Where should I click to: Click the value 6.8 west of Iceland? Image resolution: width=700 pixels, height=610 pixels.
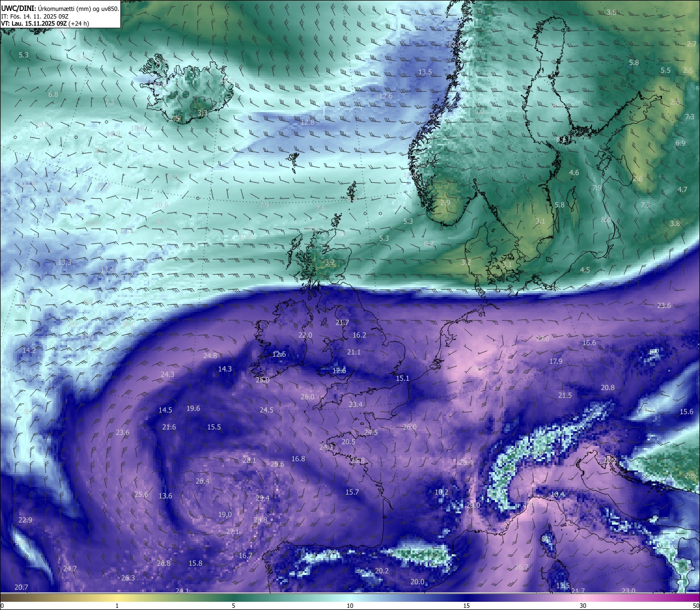53,94
